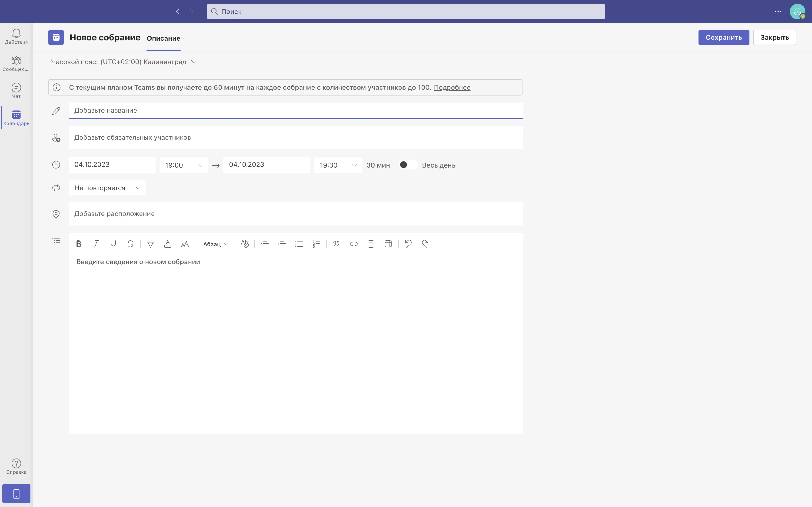Click the mobile phone icon button
812x507 pixels.
click(x=16, y=494)
